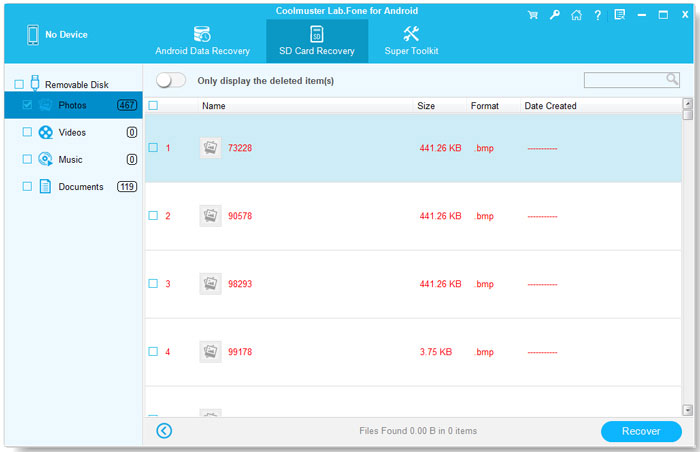Go to the home page icon
The width and height of the screenshot is (700, 452).
(x=575, y=16)
